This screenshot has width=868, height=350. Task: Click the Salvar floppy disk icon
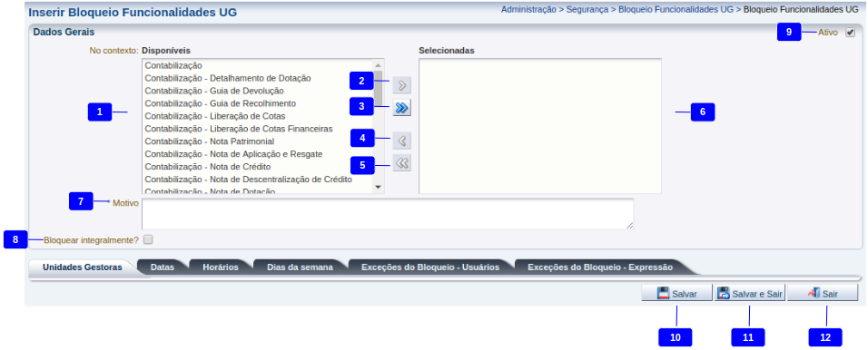[663, 294]
